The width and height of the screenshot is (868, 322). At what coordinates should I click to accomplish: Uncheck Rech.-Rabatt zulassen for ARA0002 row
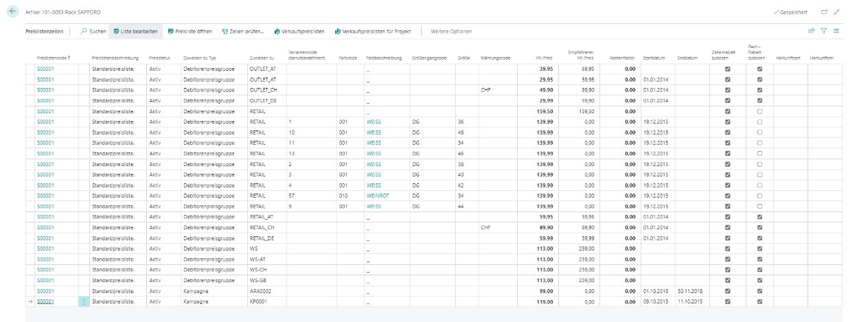click(759, 291)
